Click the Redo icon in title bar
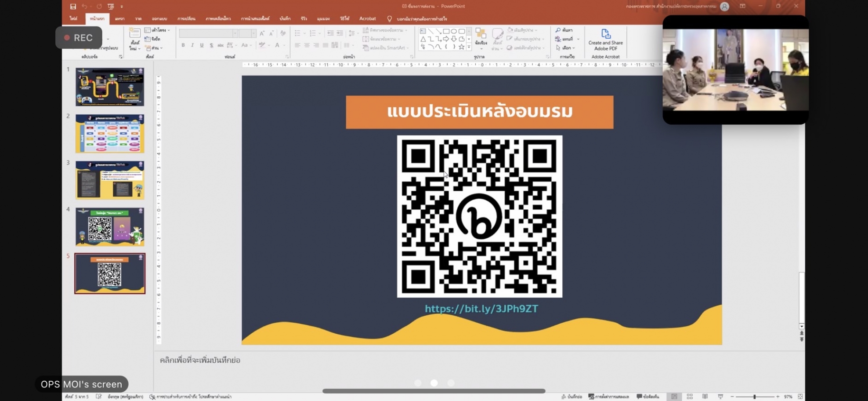This screenshot has width=868, height=401. pos(99,7)
